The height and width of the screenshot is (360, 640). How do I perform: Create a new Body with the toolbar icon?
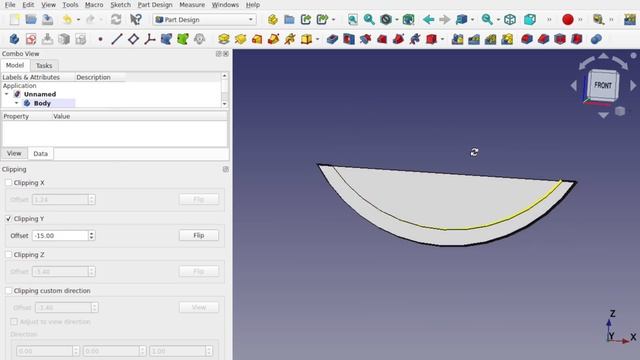[x=14, y=39]
